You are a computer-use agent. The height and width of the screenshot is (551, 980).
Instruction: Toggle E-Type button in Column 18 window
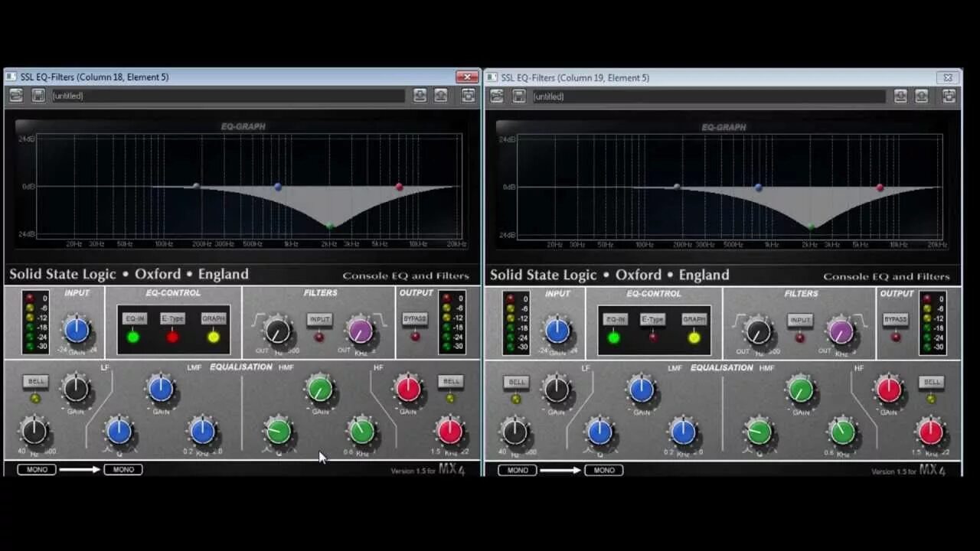click(x=173, y=318)
